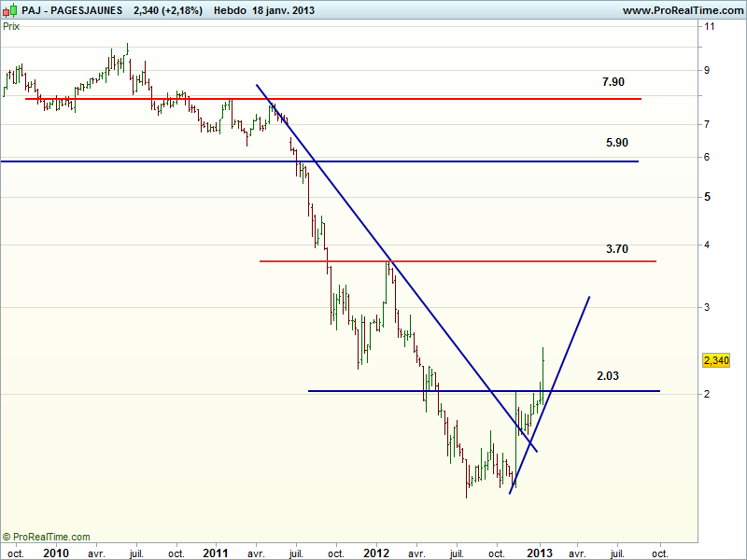The image size is (747, 560).
Task: Select the 7.90 resistance level label
Action: (x=613, y=82)
